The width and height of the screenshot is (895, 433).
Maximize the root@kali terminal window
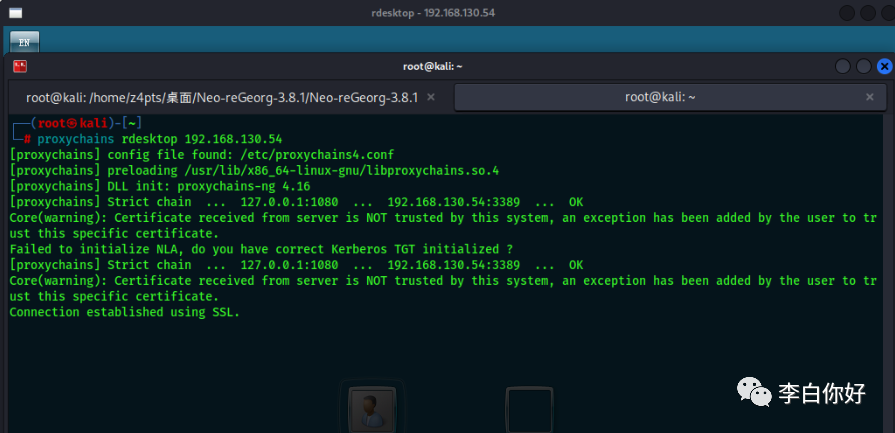(864, 67)
